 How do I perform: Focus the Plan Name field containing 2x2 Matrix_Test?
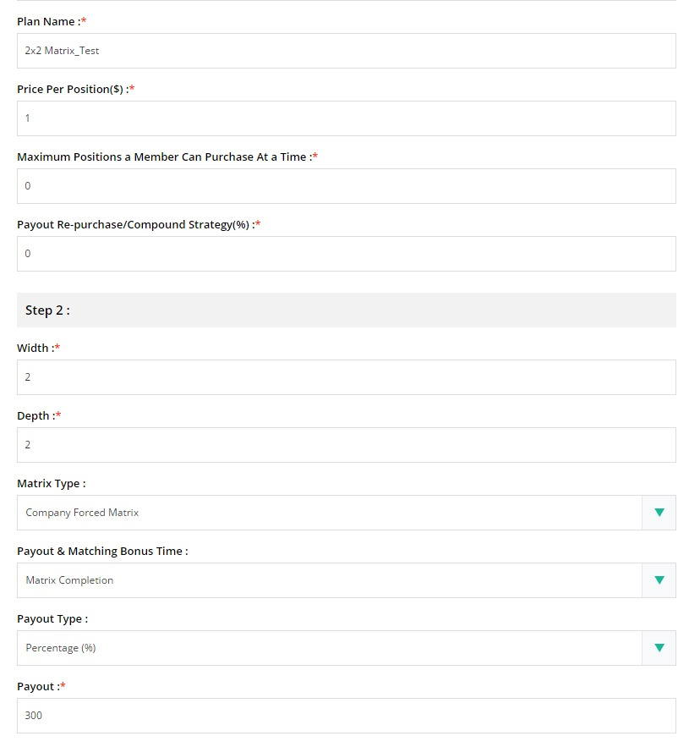point(346,51)
